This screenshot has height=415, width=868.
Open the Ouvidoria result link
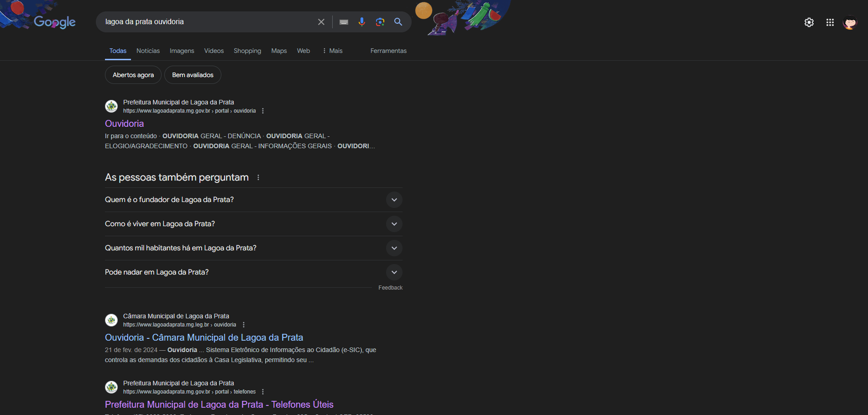(124, 124)
